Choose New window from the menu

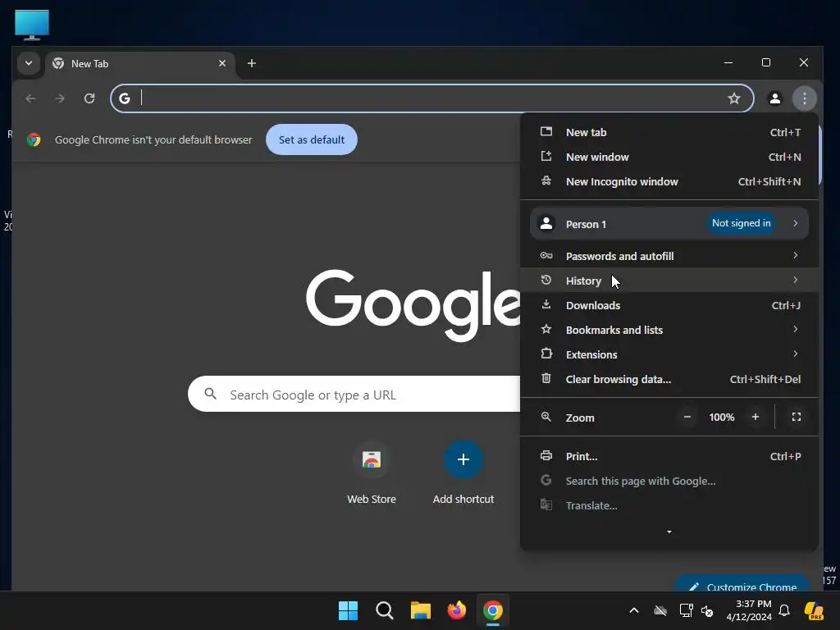tap(669, 157)
